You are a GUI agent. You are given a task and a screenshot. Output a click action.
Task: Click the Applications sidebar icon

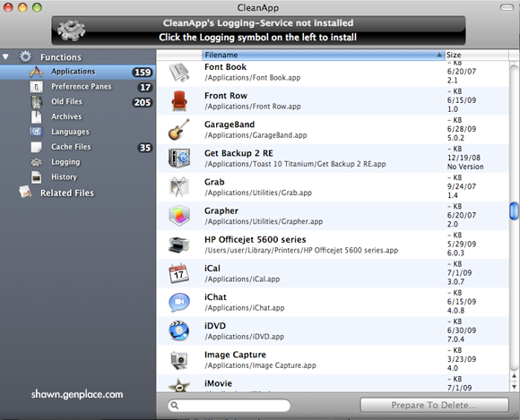point(36,72)
